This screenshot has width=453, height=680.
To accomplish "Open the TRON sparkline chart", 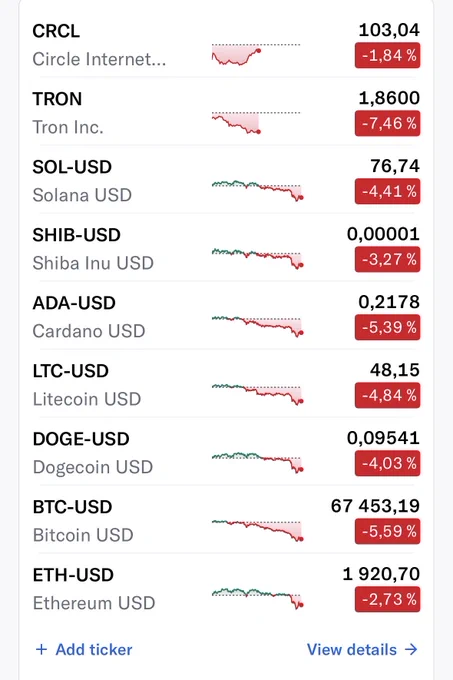I will 256,122.
